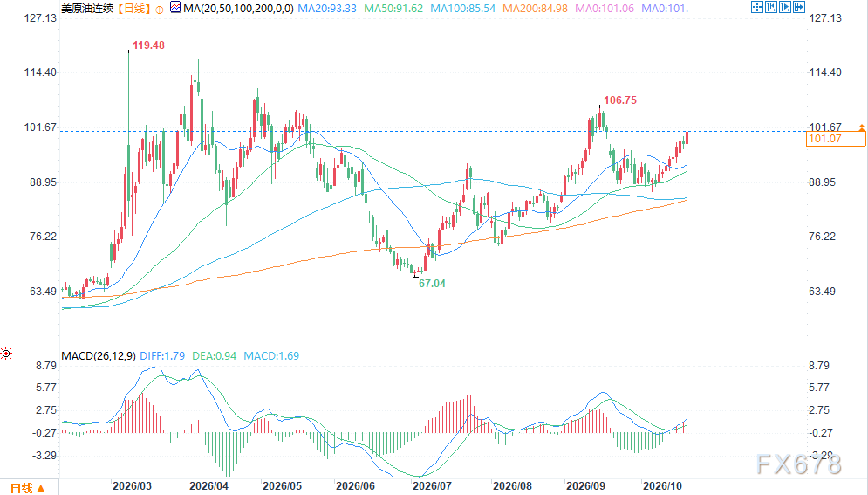Click the current price tag 101.07
This screenshot has width=868, height=495.
pos(836,139)
